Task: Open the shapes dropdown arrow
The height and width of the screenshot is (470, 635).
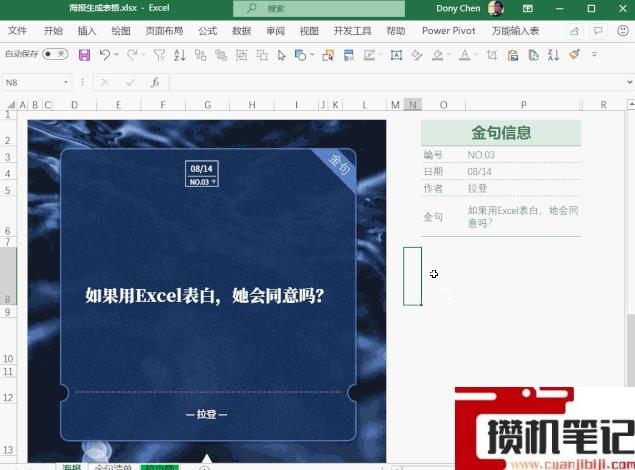Action: pyautogui.click(x=312, y=54)
